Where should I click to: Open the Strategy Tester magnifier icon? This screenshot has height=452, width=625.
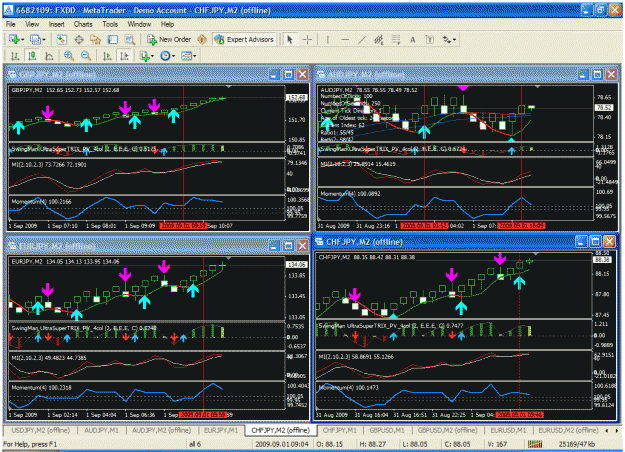point(130,39)
